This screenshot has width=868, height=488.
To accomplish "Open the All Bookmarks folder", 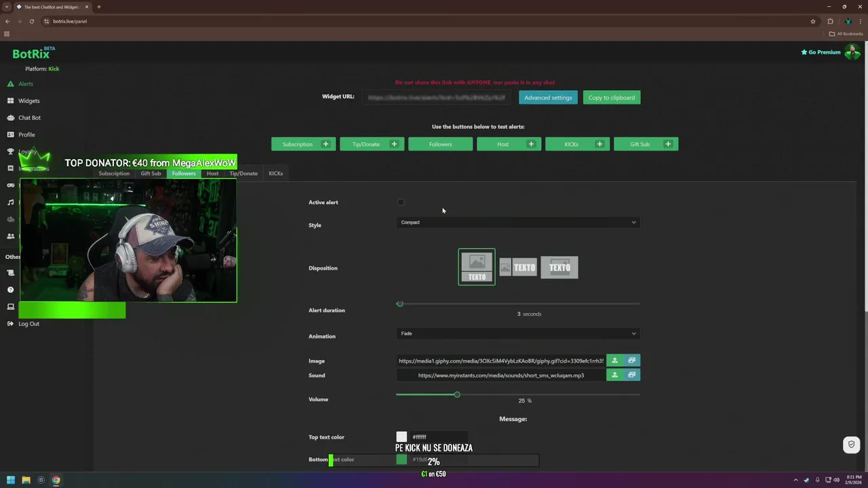I will (846, 34).
